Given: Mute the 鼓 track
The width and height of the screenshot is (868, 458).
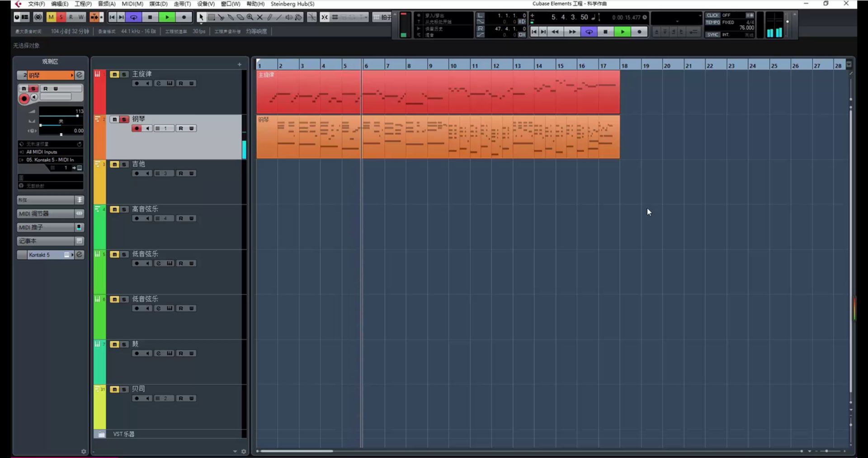Looking at the screenshot, I should click(x=114, y=345).
